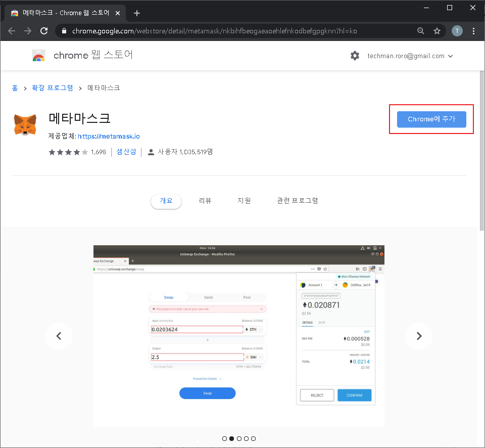Open web store settings gear
The image size is (485, 448).
(355, 56)
